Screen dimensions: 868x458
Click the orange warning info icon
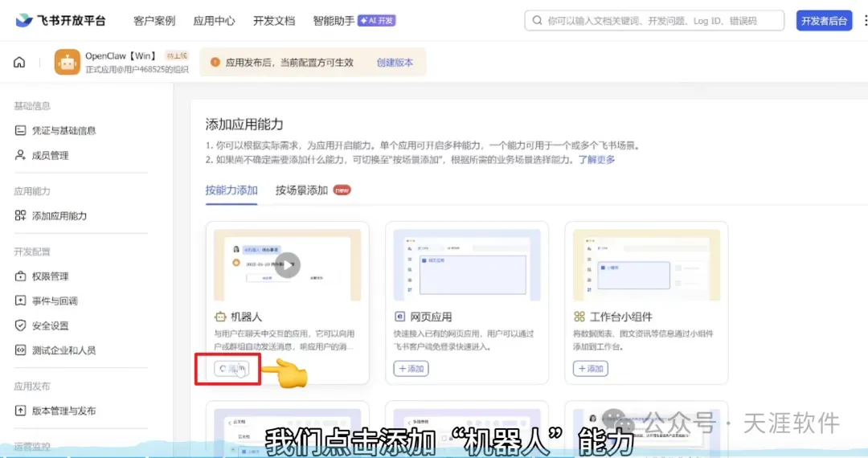pyautogui.click(x=215, y=62)
